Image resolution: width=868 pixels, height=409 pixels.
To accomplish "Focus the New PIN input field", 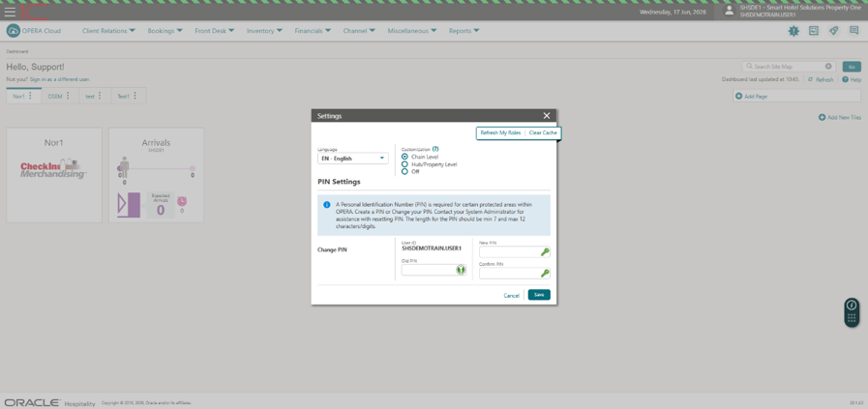I will 510,252.
